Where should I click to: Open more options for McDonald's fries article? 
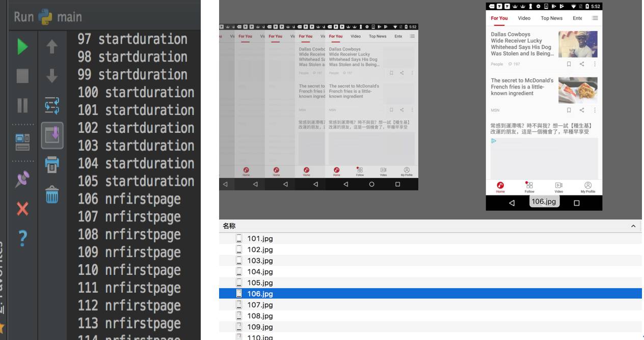[x=595, y=110]
